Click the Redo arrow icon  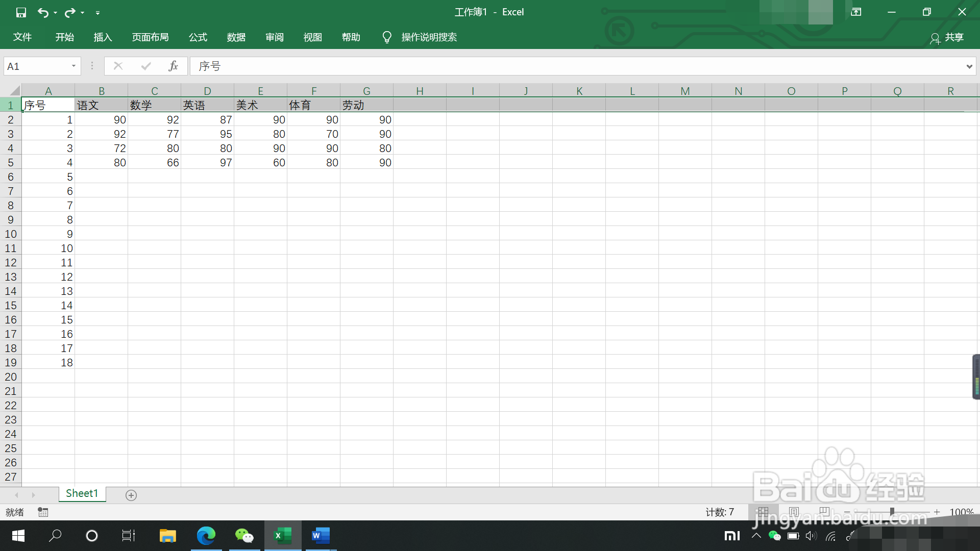[x=70, y=12]
